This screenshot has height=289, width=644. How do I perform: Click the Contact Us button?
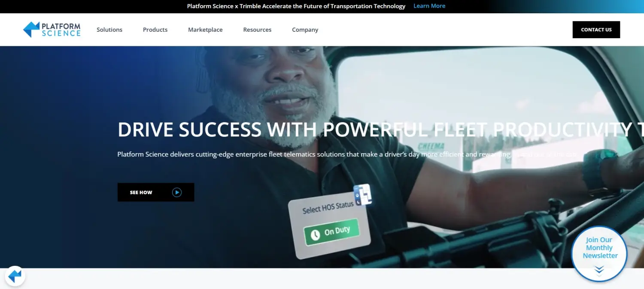point(596,30)
